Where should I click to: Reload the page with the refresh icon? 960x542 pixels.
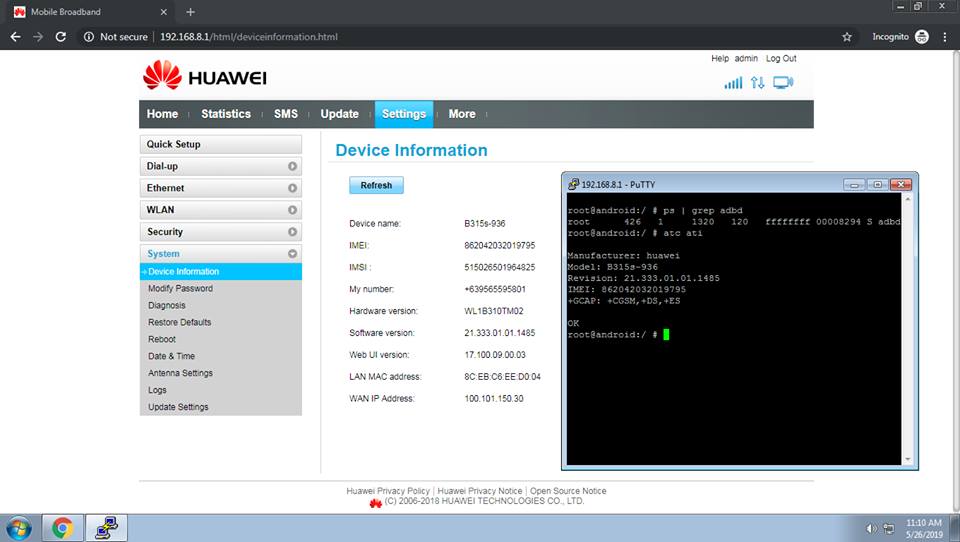[x=61, y=37]
